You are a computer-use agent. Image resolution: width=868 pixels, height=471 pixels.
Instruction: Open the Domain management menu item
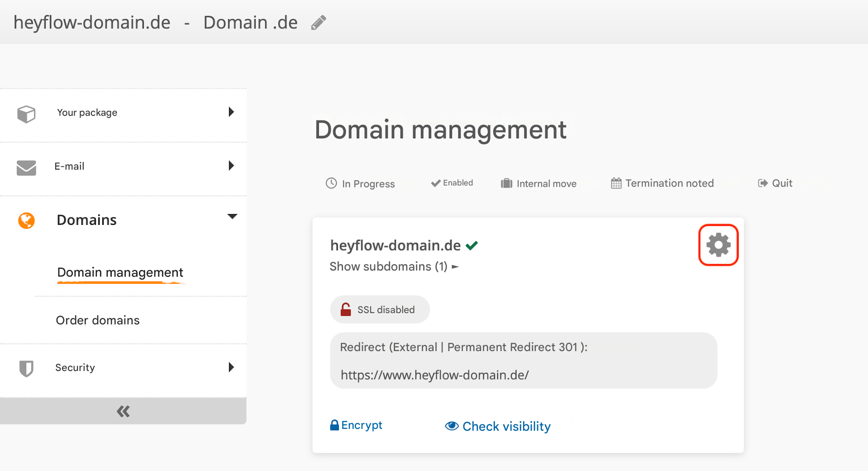point(120,272)
